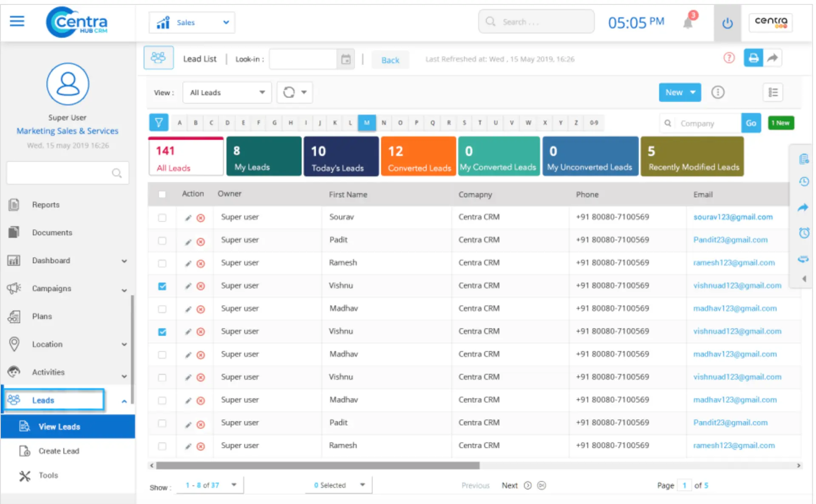Uncheck the checkbox on Vishnu's selected row
This screenshot has height=504, width=816.
click(162, 287)
